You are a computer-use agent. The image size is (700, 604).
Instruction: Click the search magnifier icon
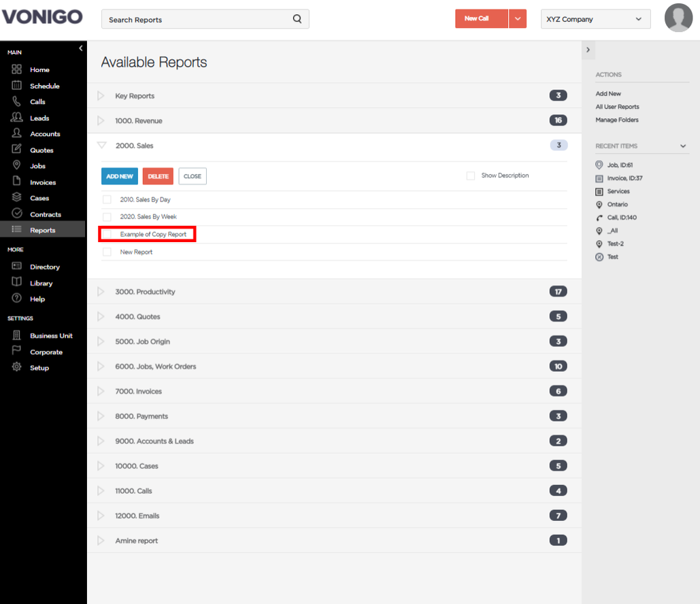[297, 19]
